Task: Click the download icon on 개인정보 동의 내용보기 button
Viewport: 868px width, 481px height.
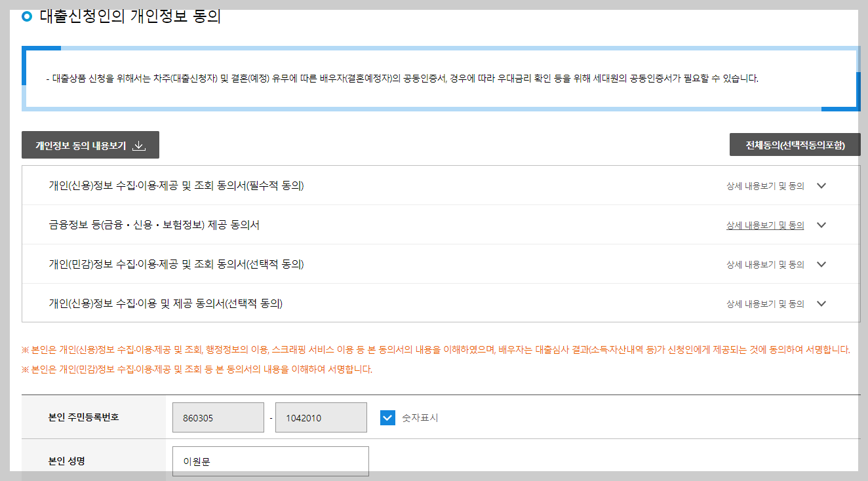Action: (138, 145)
